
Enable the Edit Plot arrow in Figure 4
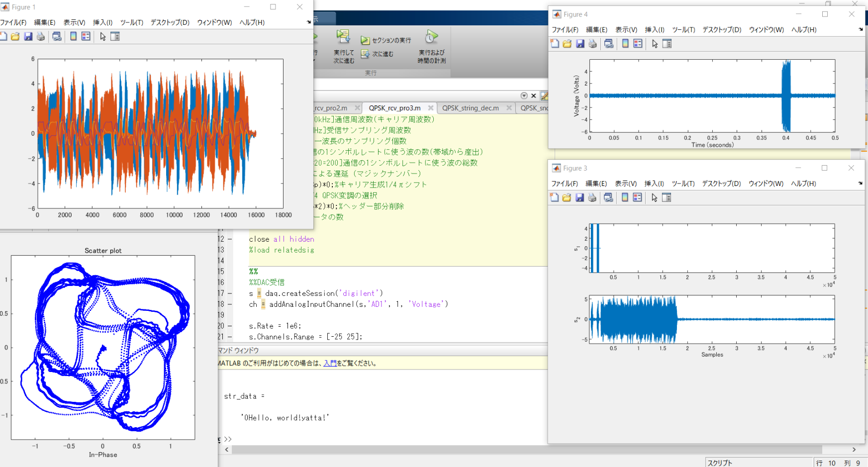point(655,44)
